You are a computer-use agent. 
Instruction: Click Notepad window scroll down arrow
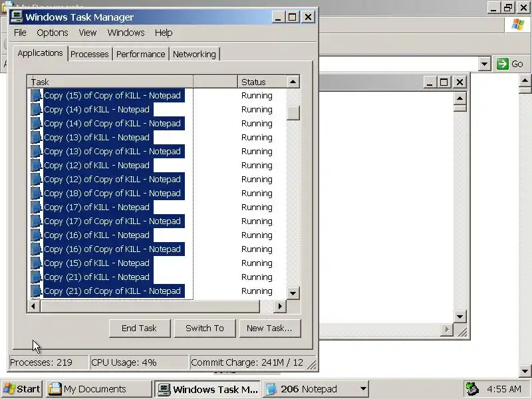point(460,317)
